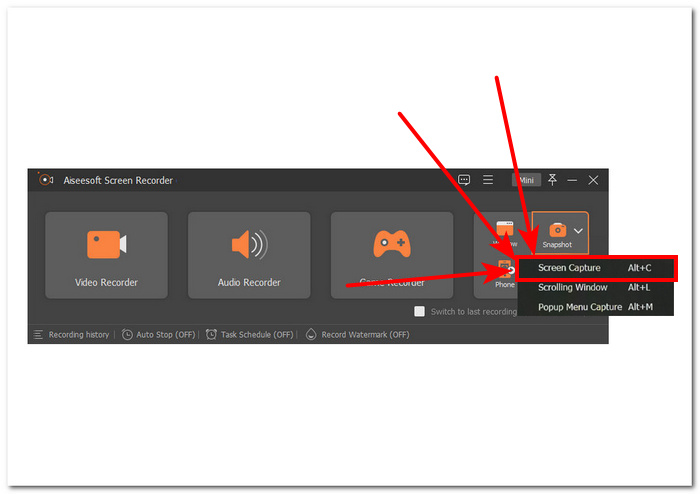Open the Phone recorder option
Viewport: 700px width, 494px height.
tap(504, 274)
